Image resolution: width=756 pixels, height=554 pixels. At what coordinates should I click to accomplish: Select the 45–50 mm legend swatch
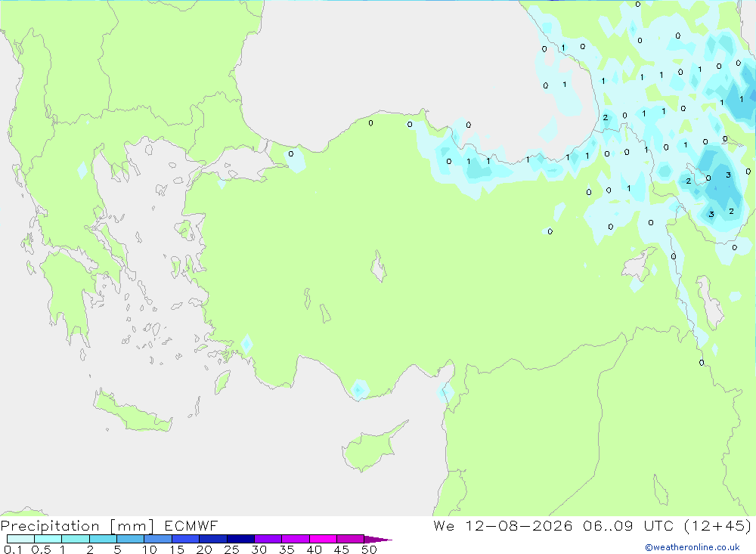click(x=351, y=539)
